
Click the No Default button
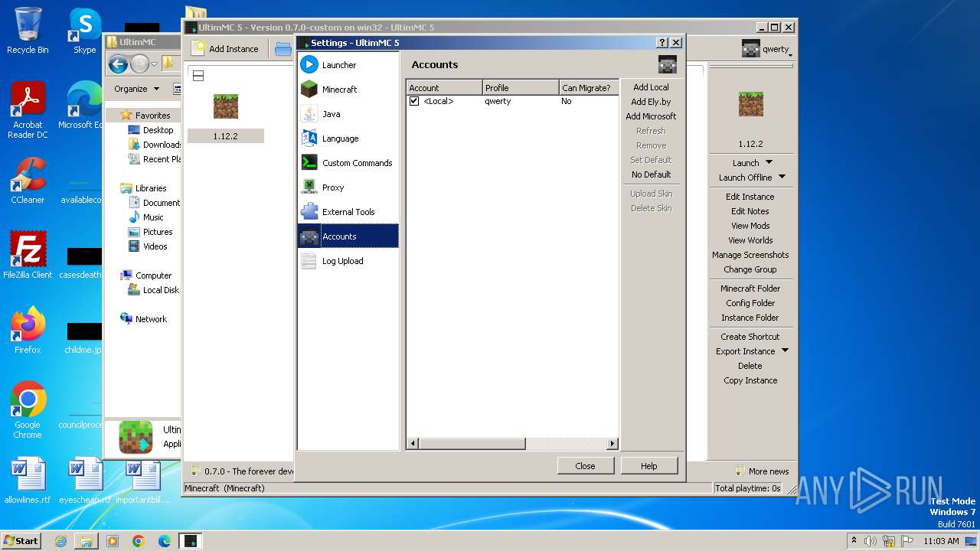[x=651, y=174]
